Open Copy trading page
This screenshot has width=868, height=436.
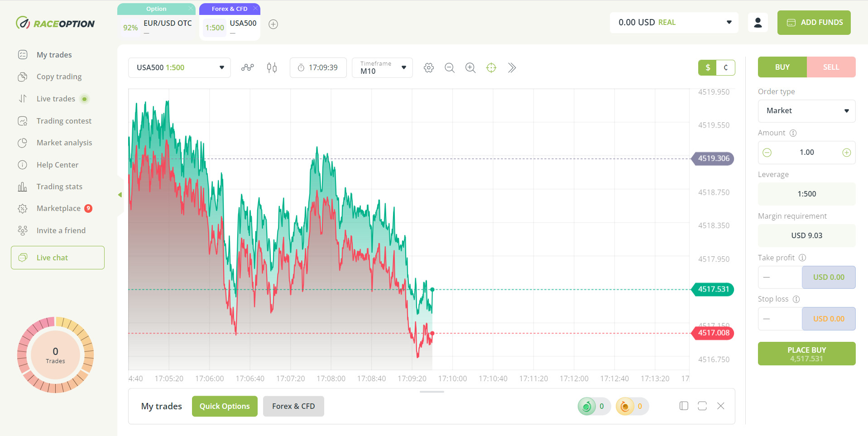point(50,77)
